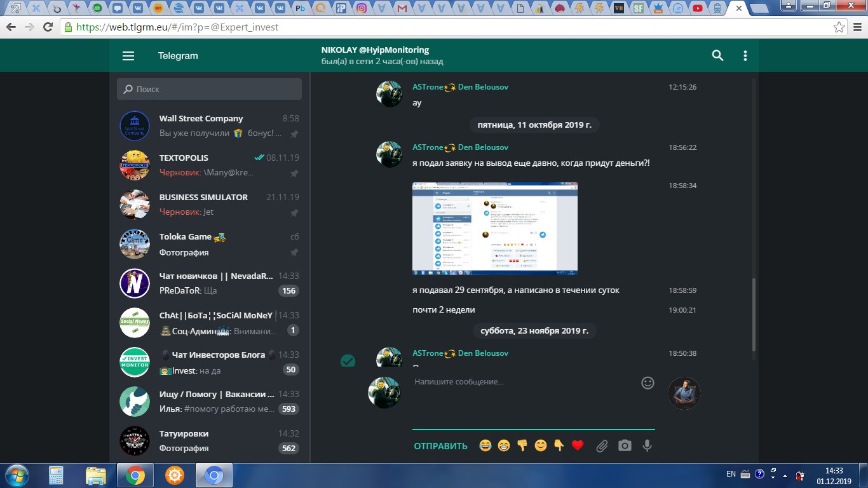Screen dimensions: 868x488
Task: Click the own avatar left of the input
Action: coord(384,393)
